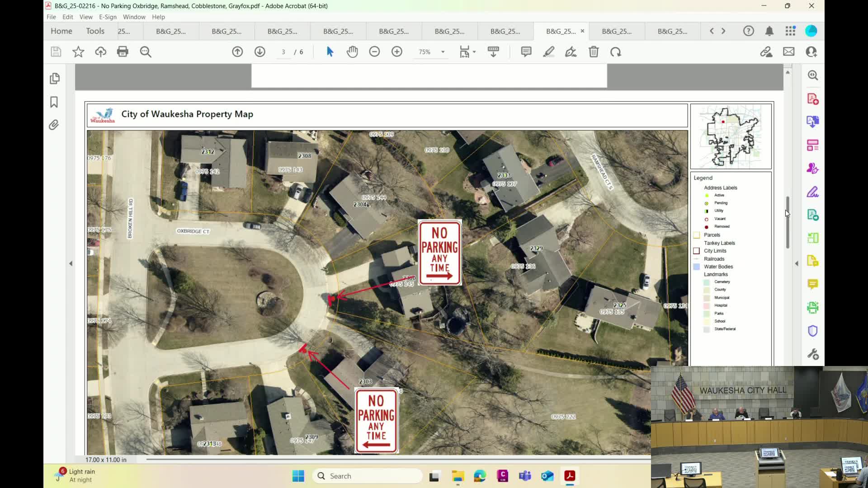868x488 pixels.
Task: Expand the left navigation pane arrow
Action: pos(71,263)
